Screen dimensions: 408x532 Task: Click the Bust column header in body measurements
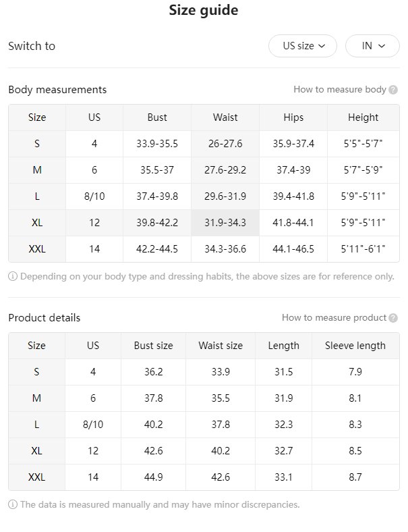[157, 117]
